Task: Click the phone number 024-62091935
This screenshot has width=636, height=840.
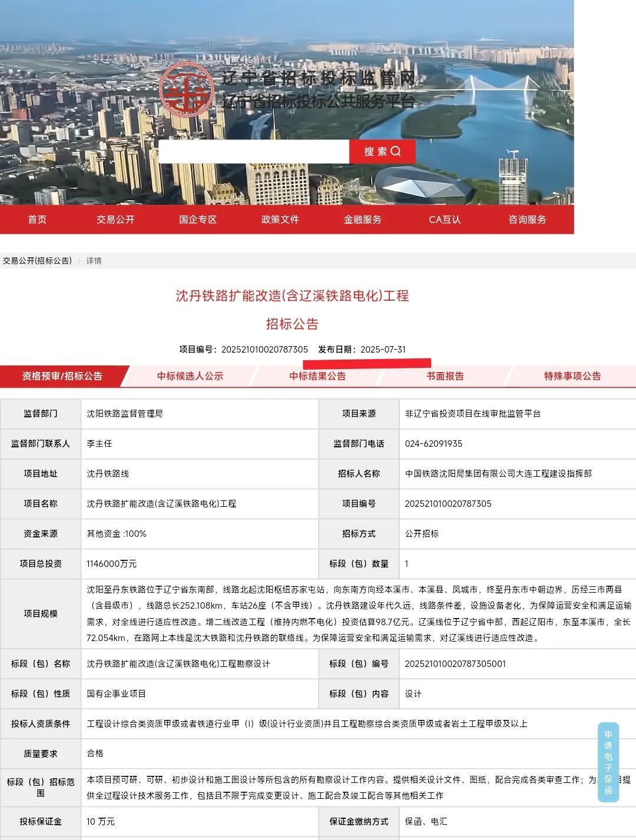Action: coord(433,444)
